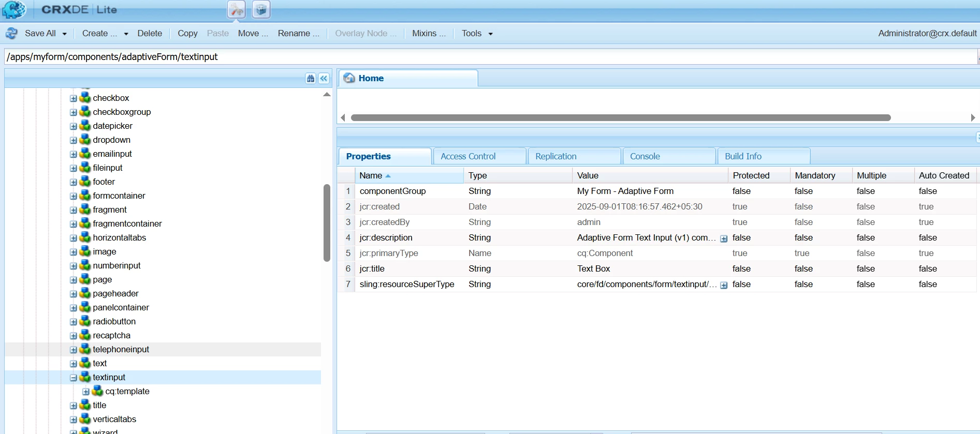Image resolution: width=980 pixels, height=434 pixels.
Task: Select the radiobutton tree node
Action: (x=114, y=321)
